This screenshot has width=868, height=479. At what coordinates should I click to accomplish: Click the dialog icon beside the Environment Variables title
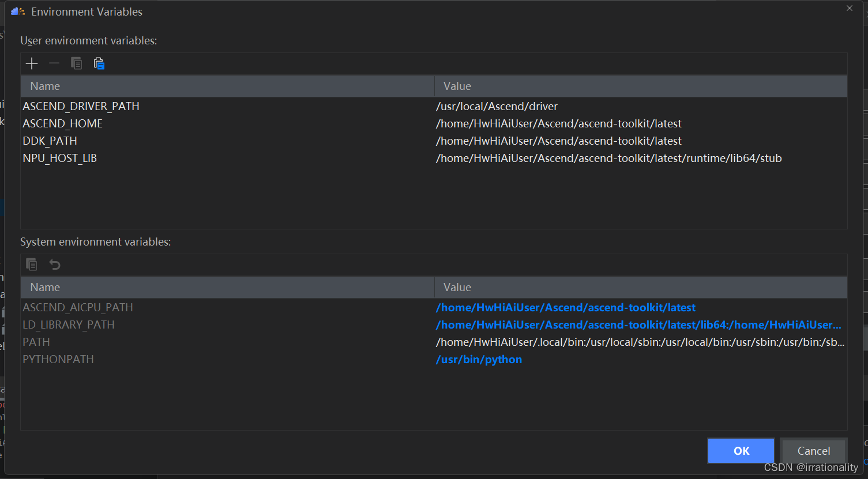(x=18, y=12)
